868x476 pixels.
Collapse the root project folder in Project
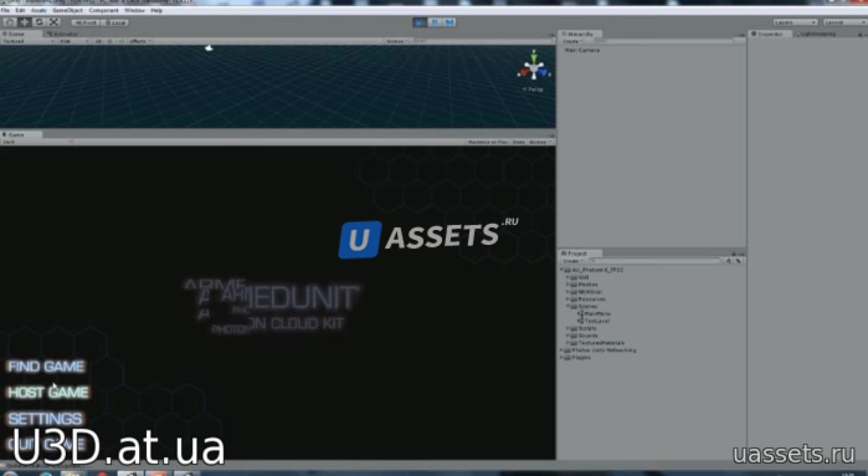pos(561,270)
